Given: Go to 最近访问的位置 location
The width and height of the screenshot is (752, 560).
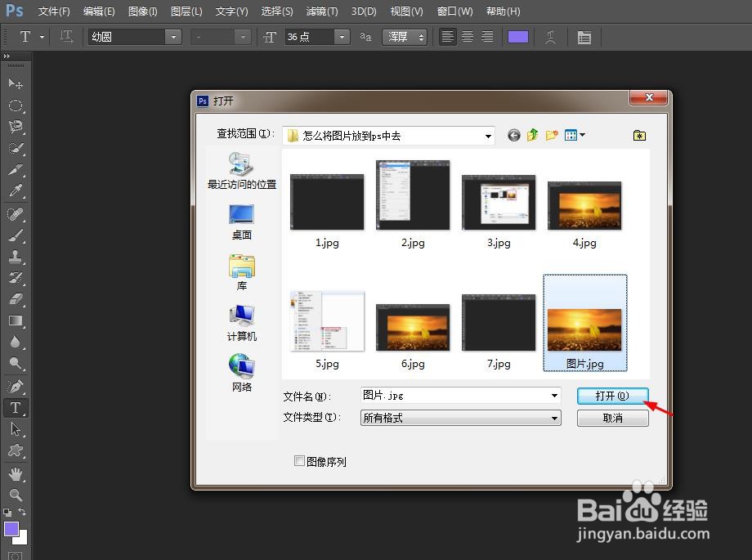Looking at the screenshot, I should tap(242, 171).
